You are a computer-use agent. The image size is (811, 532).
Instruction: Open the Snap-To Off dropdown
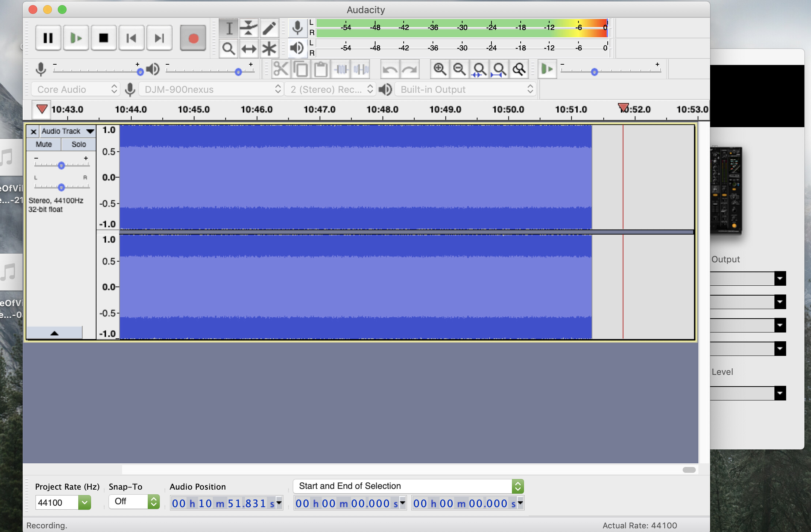[x=134, y=502]
